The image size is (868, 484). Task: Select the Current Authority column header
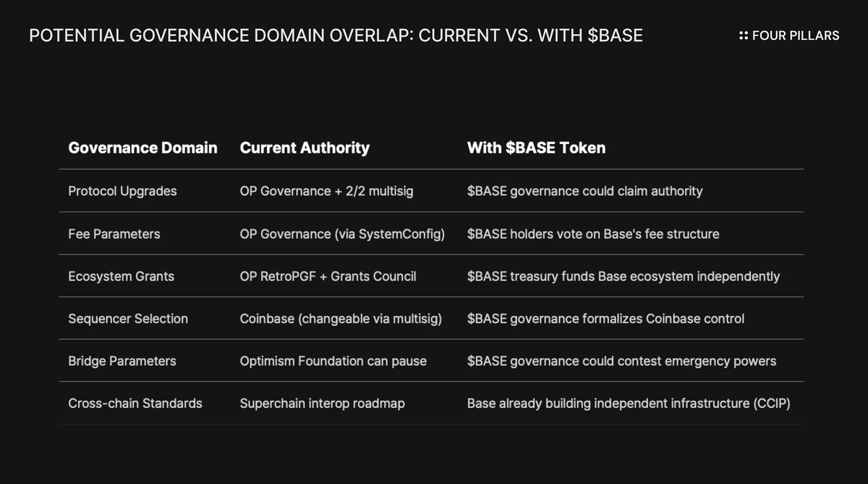305,148
